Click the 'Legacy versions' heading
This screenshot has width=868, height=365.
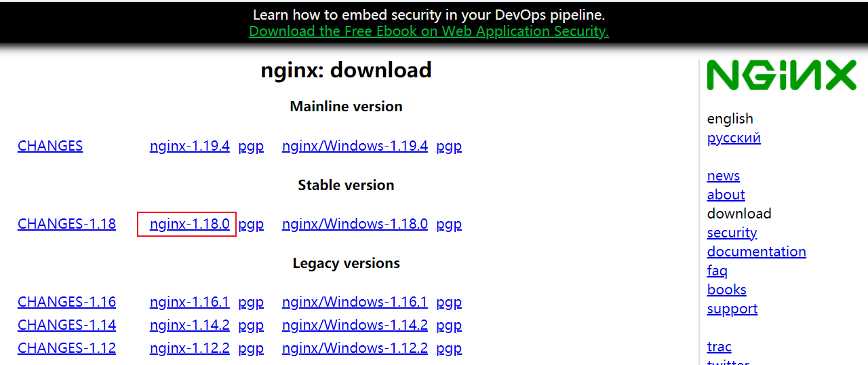[346, 263]
